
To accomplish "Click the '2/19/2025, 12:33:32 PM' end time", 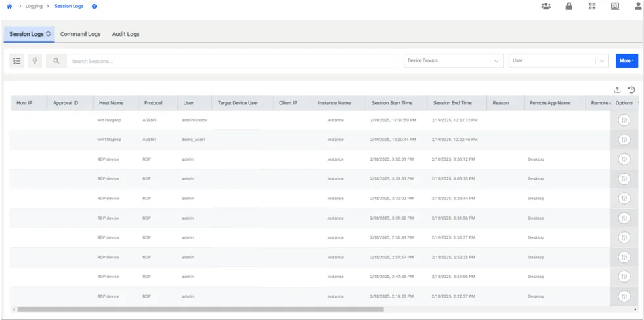I will pyautogui.click(x=455, y=120).
